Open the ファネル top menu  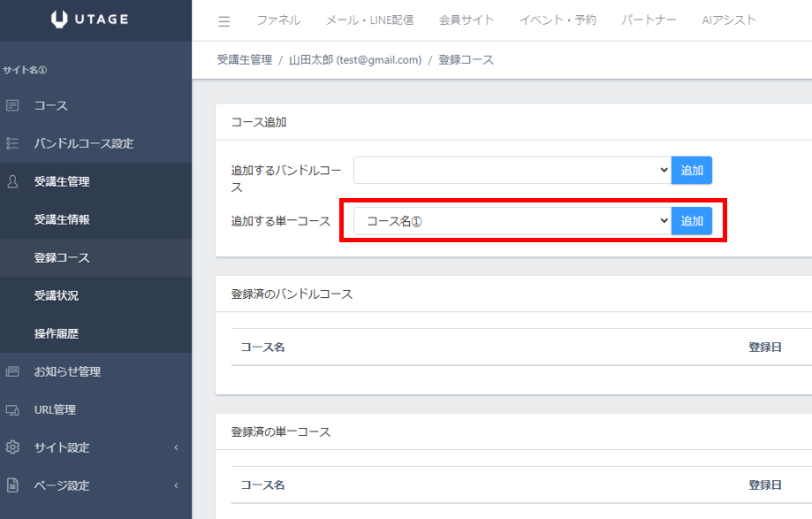(277, 20)
